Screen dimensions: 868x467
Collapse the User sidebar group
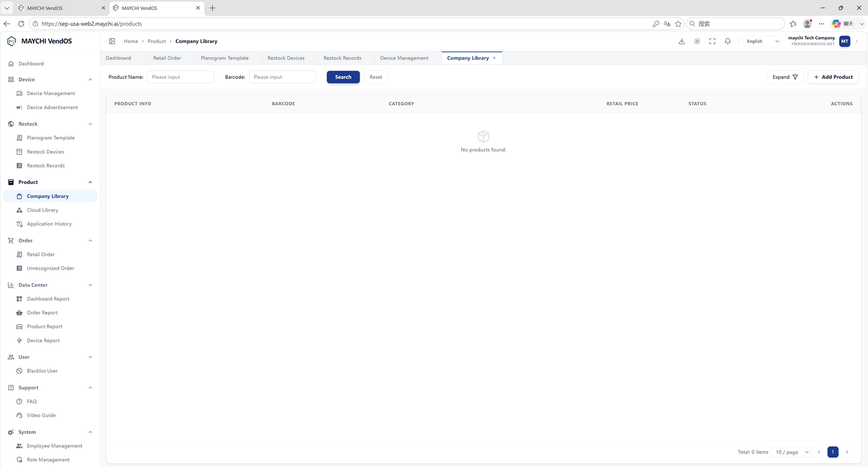[90, 357]
